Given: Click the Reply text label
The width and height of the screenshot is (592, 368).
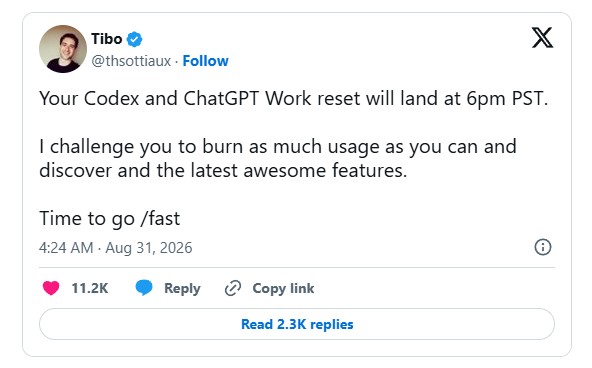Looking at the screenshot, I should click(x=182, y=288).
